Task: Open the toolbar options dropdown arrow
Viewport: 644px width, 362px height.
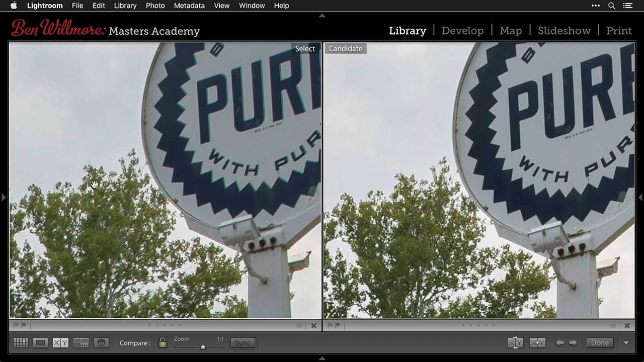Action: pyautogui.click(x=626, y=343)
